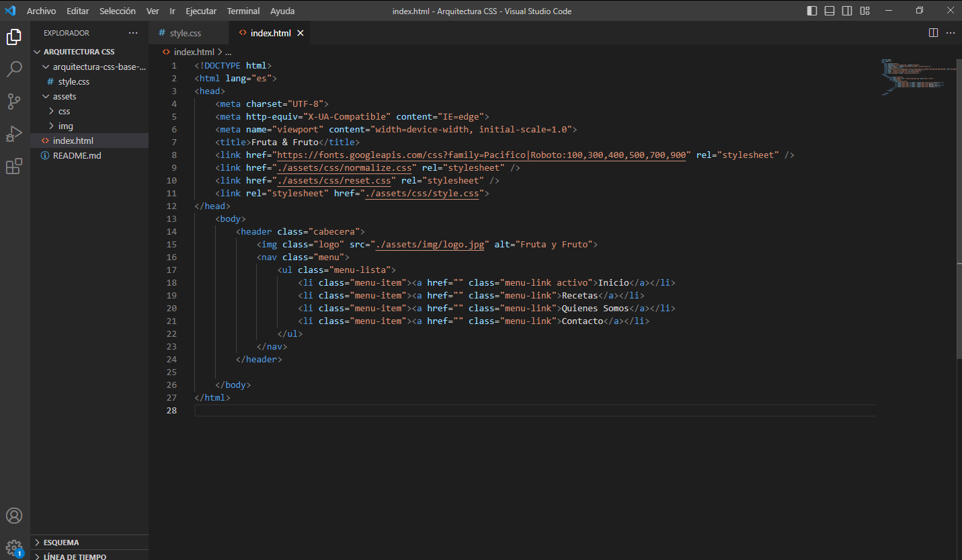Expand the img folder
Image resolution: width=962 pixels, height=560 pixels.
(52, 126)
